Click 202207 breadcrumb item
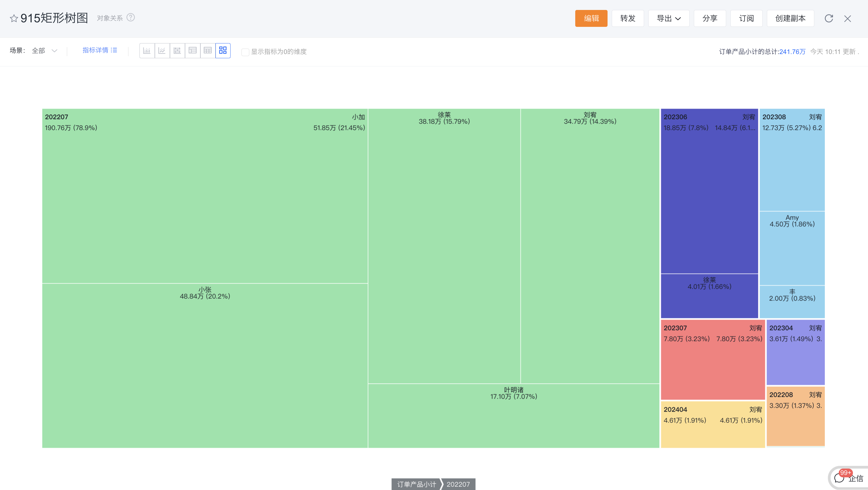Image resolution: width=868 pixels, height=490 pixels. pos(458,484)
